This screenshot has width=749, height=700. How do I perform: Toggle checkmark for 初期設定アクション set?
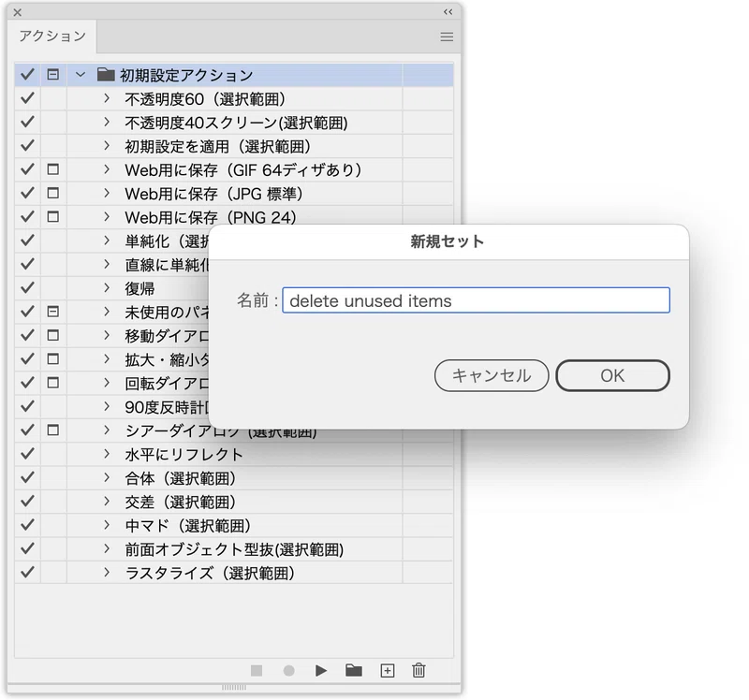click(x=27, y=75)
